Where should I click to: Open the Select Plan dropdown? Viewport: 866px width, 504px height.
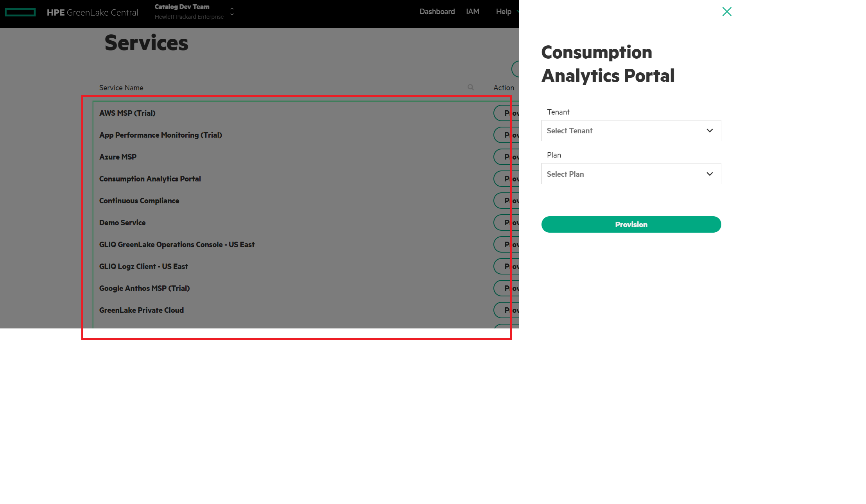point(631,174)
